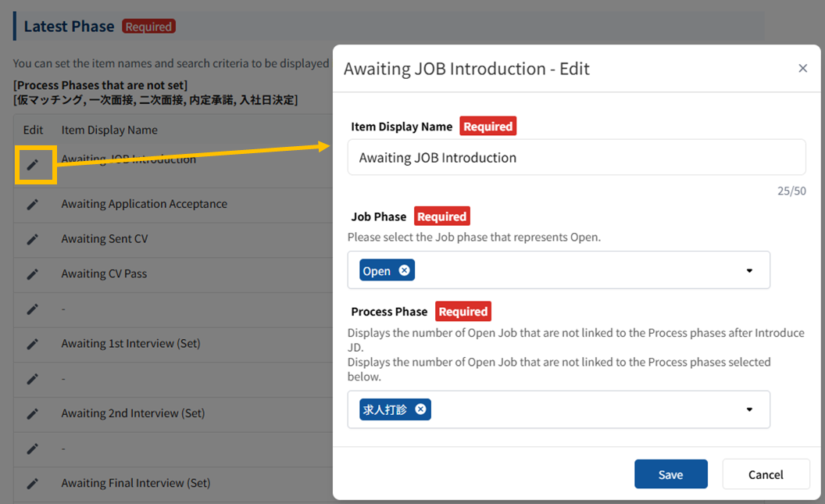Focus the Item Display Name text field
The height and width of the screenshot is (504, 825).
[576, 158]
